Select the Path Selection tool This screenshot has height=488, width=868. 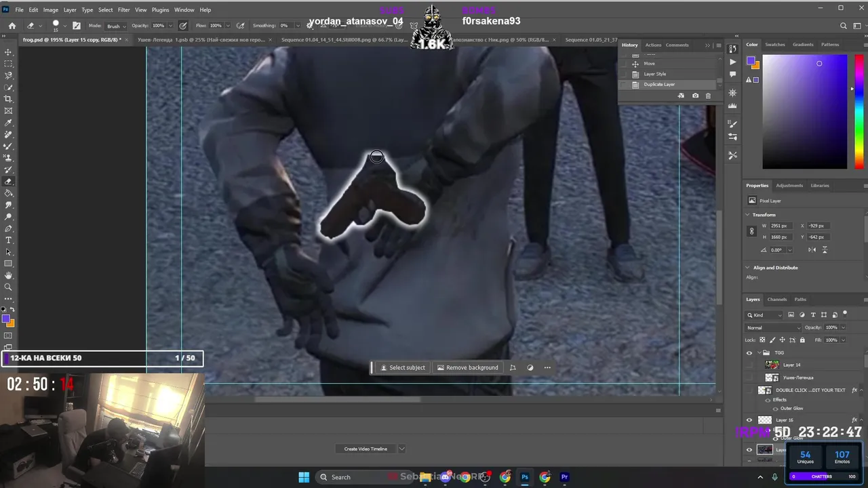8,252
